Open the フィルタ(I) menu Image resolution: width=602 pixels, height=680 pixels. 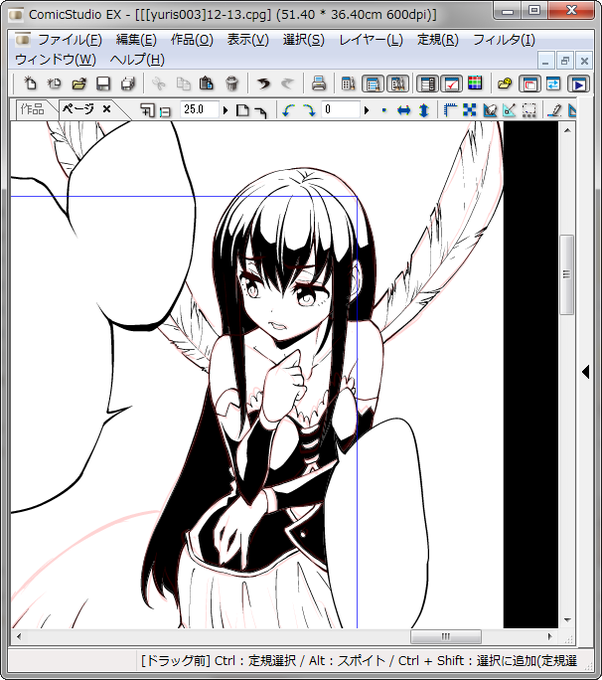coord(504,40)
